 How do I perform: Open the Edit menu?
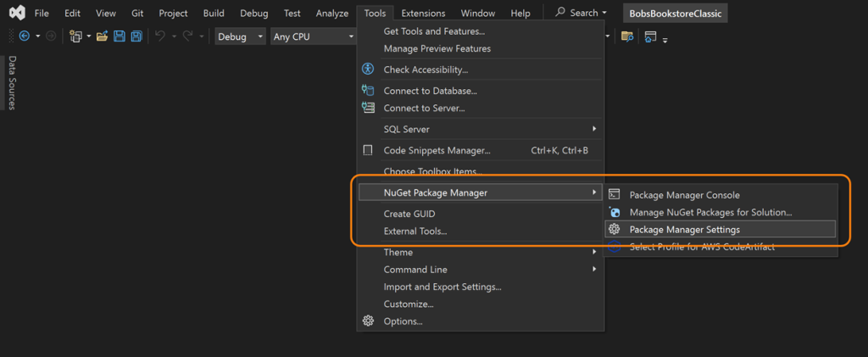73,13
